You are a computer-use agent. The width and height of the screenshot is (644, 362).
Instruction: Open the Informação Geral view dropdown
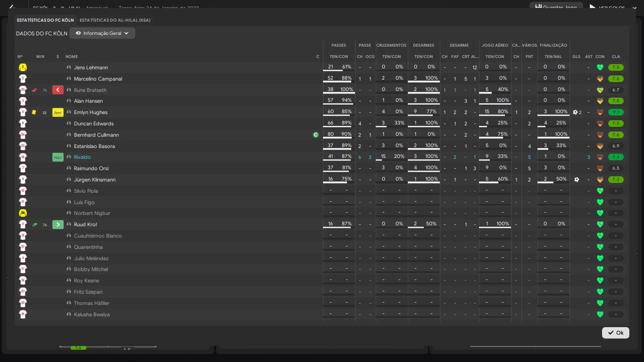click(x=102, y=33)
